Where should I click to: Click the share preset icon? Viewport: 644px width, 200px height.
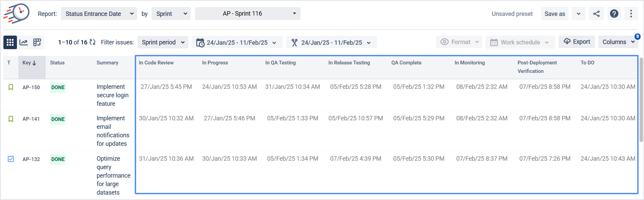596,14
